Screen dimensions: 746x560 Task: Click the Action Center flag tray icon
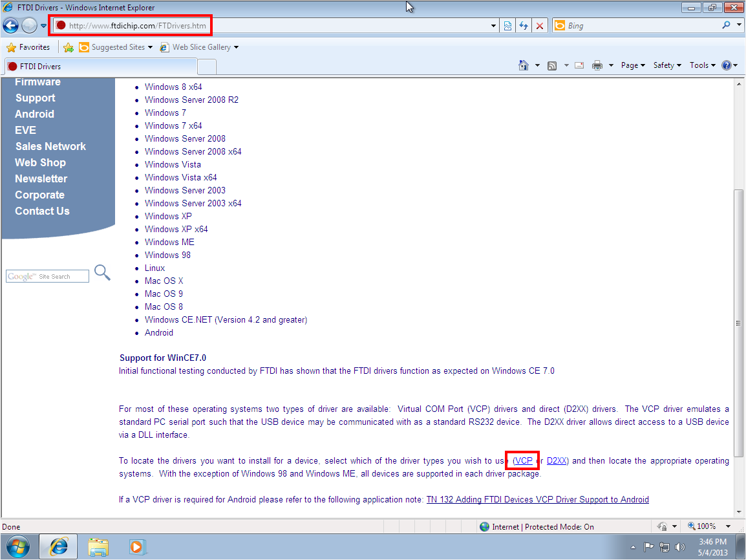pyautogui.click(x=648, y=547)
